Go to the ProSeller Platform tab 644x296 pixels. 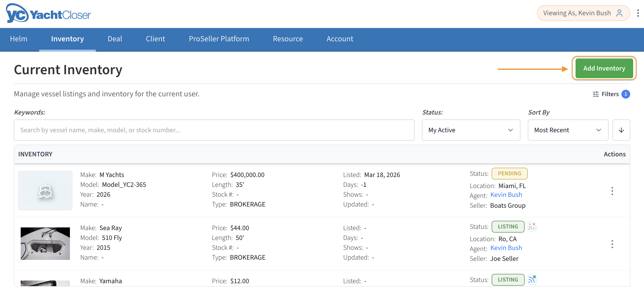(219, 39)
